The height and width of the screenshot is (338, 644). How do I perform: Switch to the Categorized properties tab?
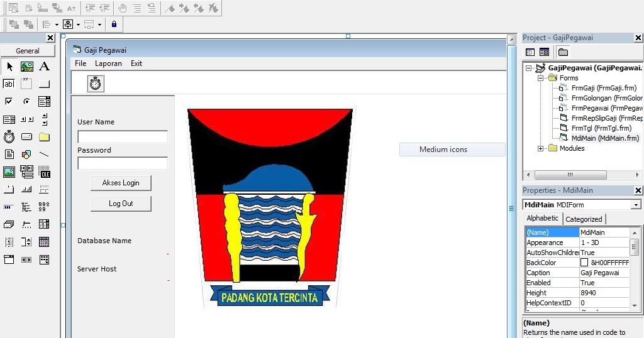point(584,219)
